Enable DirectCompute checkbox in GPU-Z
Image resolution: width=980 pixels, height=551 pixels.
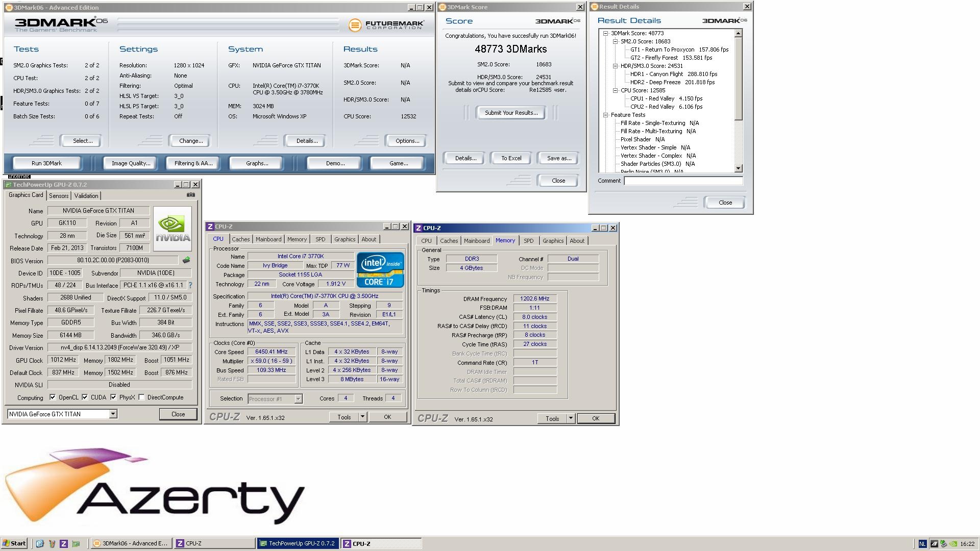click(x=142, y=397)
